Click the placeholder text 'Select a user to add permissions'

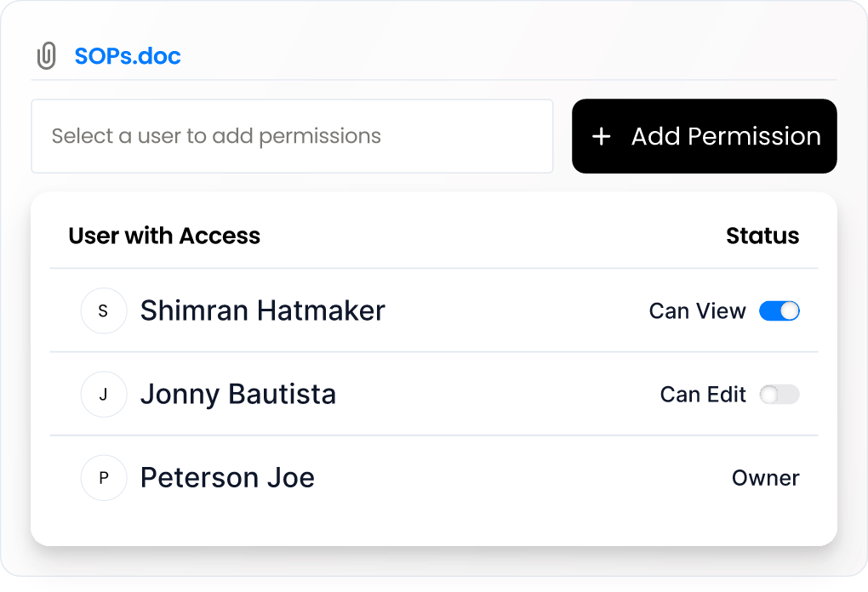[x=216, y=136]
